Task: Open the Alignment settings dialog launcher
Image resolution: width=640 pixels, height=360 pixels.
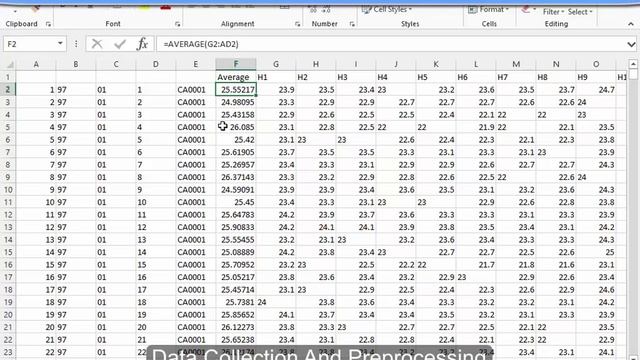Action: tap(297, 24)
